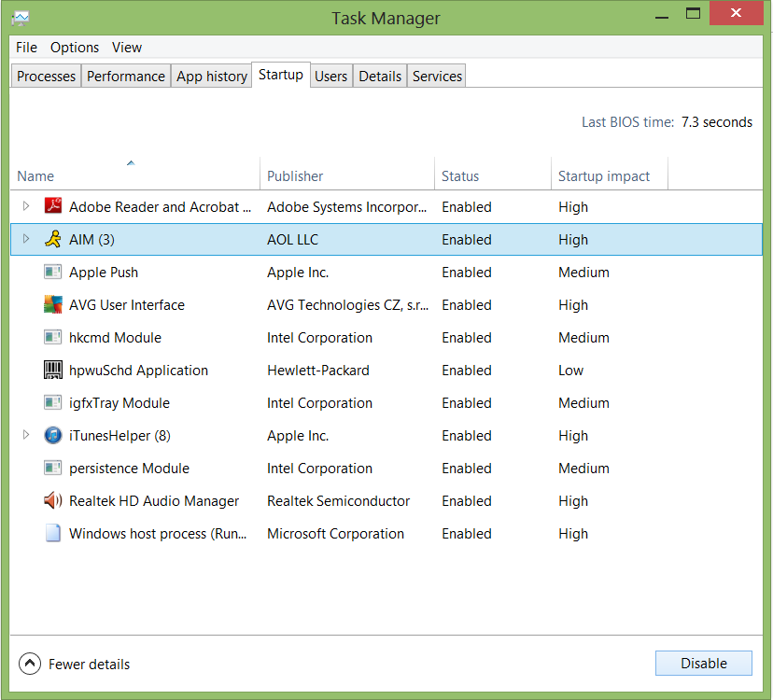The image size is (773, 700).
Task: Select the Realtek HD Audio Manager entry
Action: point(154,501)
